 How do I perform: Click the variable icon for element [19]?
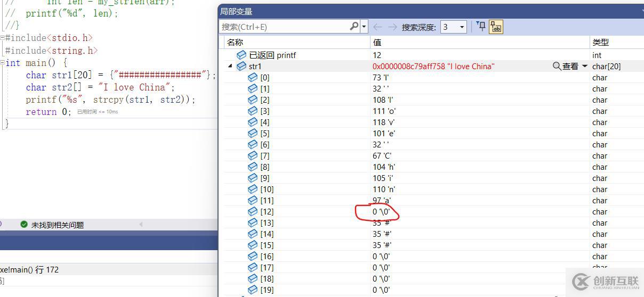click(x=253, y=290)
